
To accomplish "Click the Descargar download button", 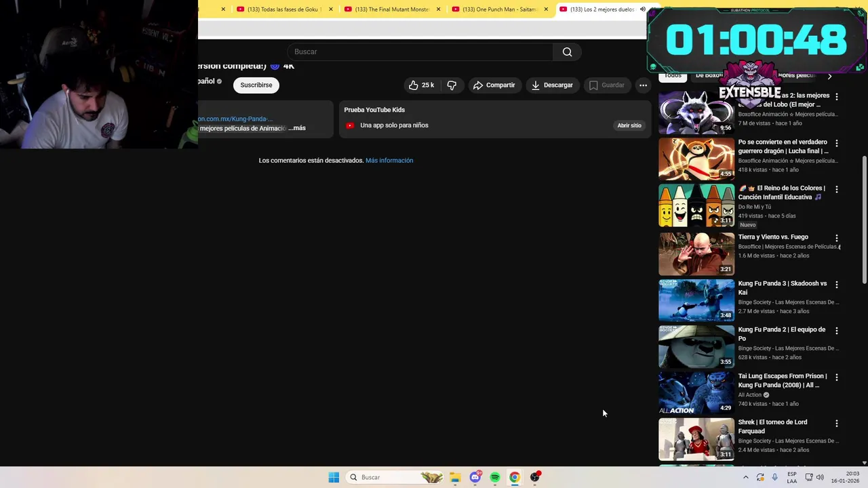I will tap(552, 85).
